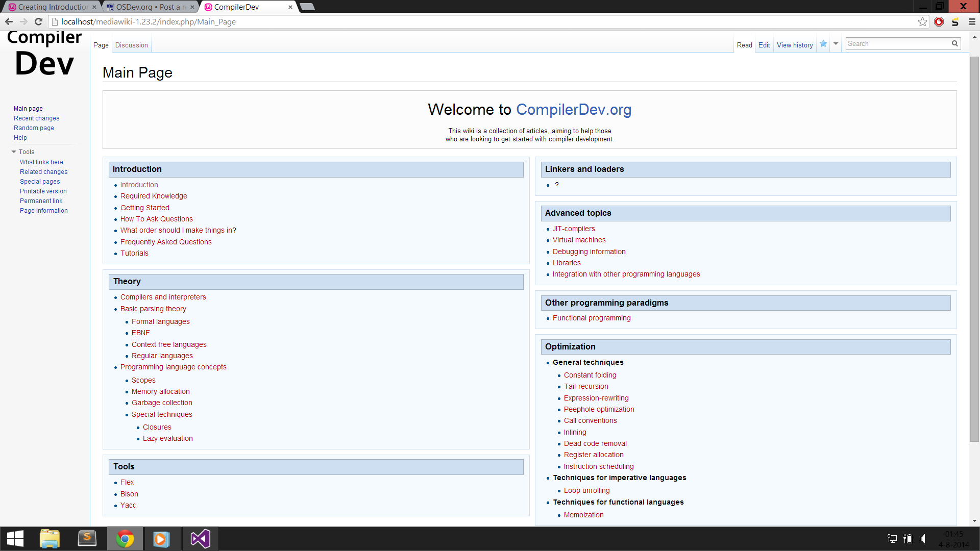
Task: Click the network tray icon
Action: (x=892, y=539)
